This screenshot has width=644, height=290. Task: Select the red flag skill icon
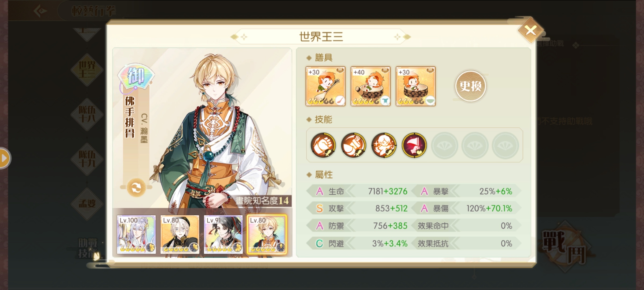pyautogui.click(x=414, y=145)
